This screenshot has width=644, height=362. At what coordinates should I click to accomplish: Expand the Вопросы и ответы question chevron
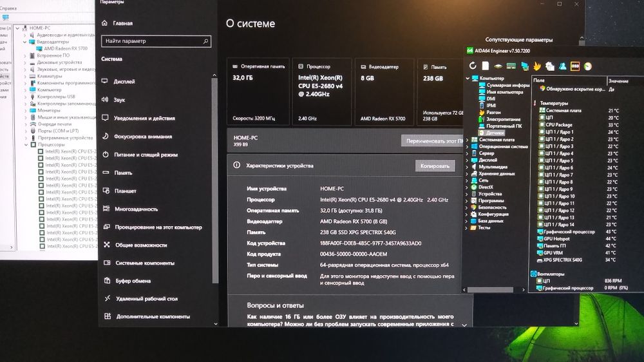tap(464, 325)
